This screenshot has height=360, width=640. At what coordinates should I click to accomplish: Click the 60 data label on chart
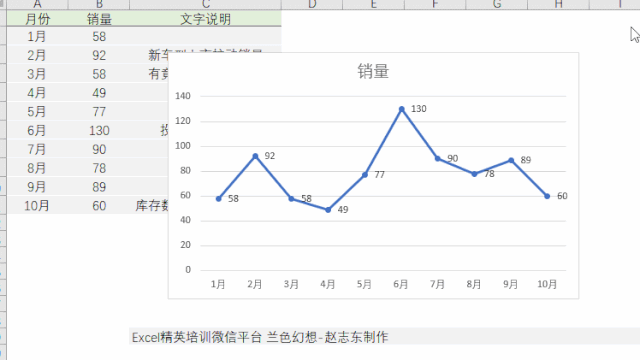coord(562,196)
